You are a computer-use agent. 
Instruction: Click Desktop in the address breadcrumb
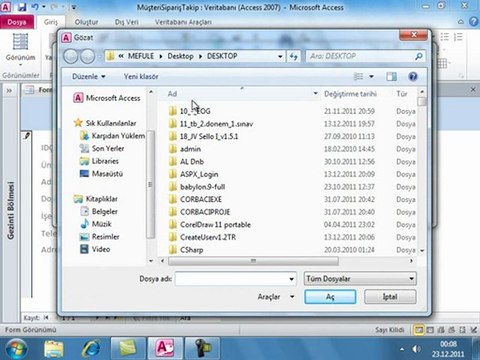180,56
